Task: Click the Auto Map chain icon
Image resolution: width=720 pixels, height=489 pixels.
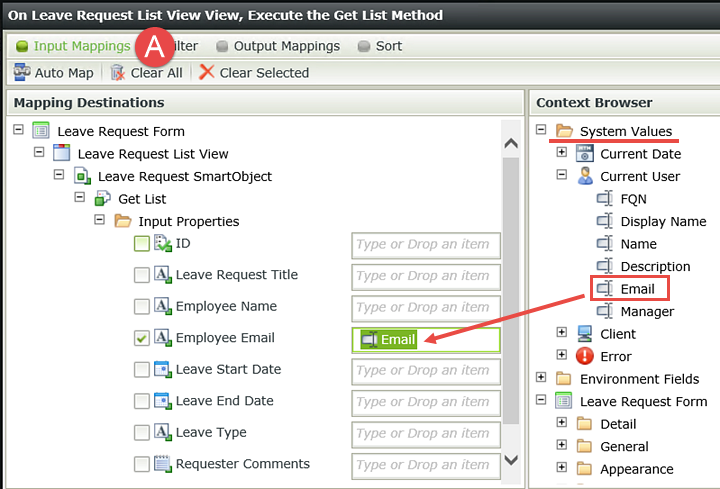Action: pos(22,72)
